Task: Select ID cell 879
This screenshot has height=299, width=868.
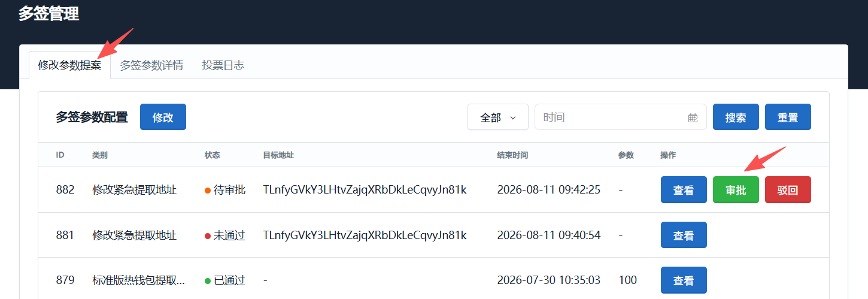Action: coord(65,280)
